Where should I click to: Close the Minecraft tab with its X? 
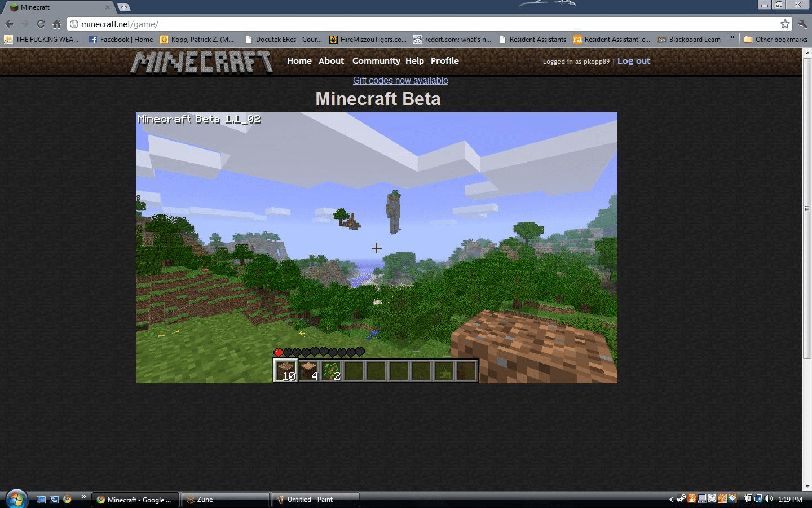[107, 7]
